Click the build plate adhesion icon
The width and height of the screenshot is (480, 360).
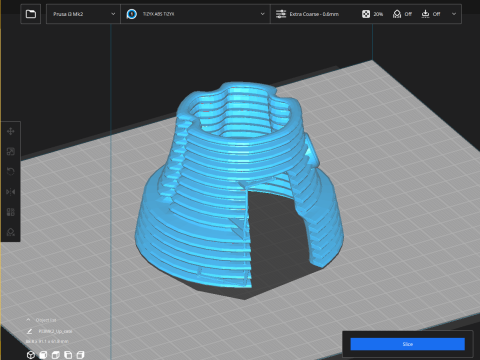[425, 14]
